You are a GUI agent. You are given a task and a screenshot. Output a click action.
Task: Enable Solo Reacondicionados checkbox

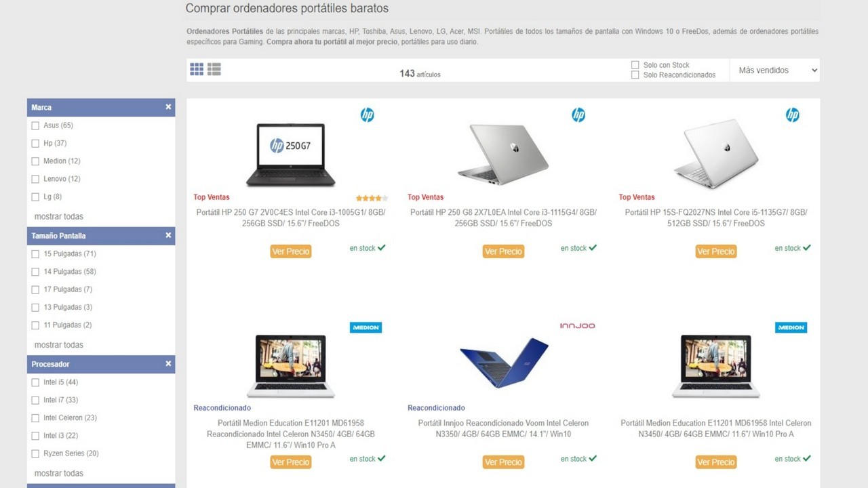coord(635,75)
